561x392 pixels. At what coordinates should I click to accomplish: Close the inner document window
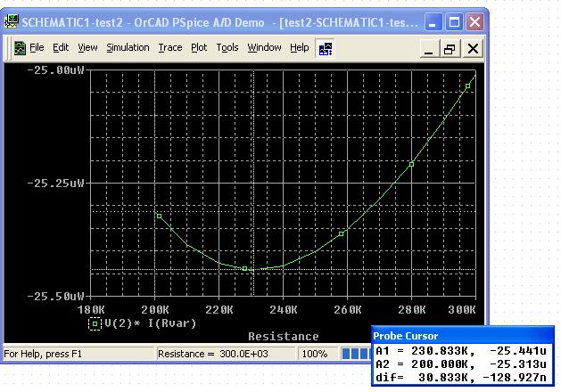point(473,48)
